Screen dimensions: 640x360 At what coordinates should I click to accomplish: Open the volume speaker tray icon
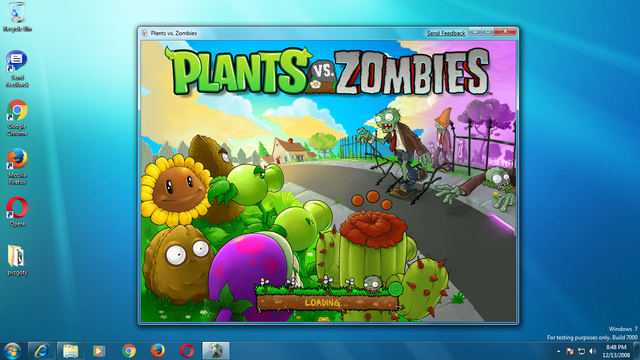coord(593,351)
